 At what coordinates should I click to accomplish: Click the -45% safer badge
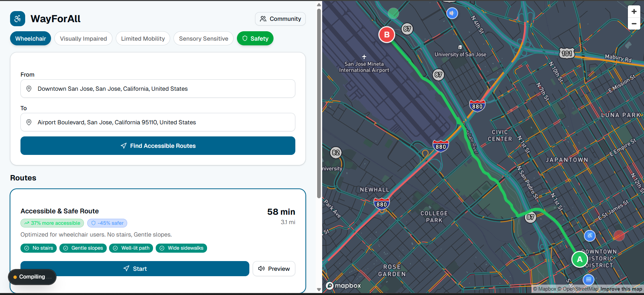[x=107, y=223]
